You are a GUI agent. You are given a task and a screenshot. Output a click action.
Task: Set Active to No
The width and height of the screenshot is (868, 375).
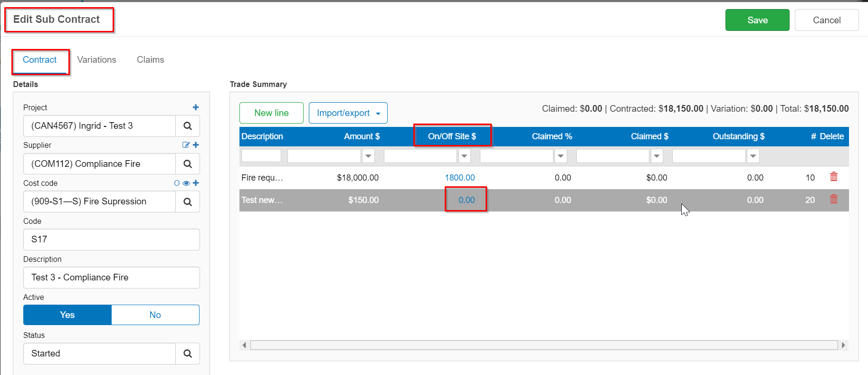click(155, 315)
